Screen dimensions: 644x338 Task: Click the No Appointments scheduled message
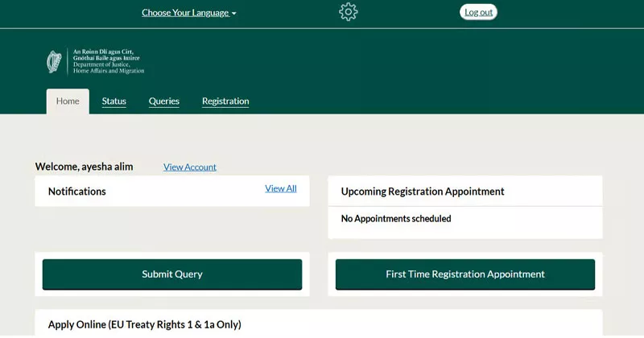396,219
